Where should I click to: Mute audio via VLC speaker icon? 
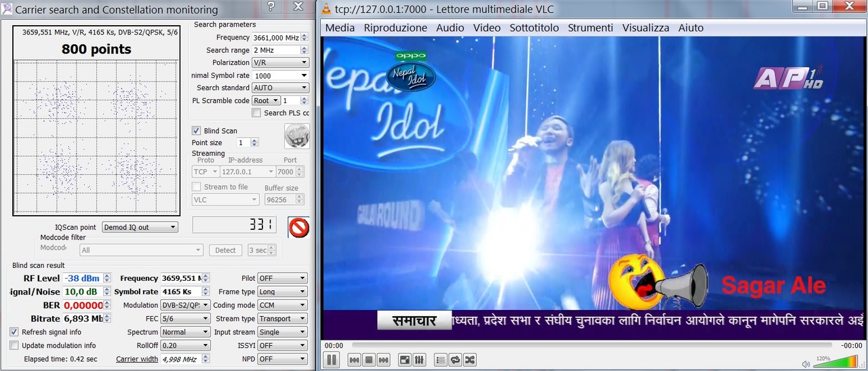(x=806, y=364)
